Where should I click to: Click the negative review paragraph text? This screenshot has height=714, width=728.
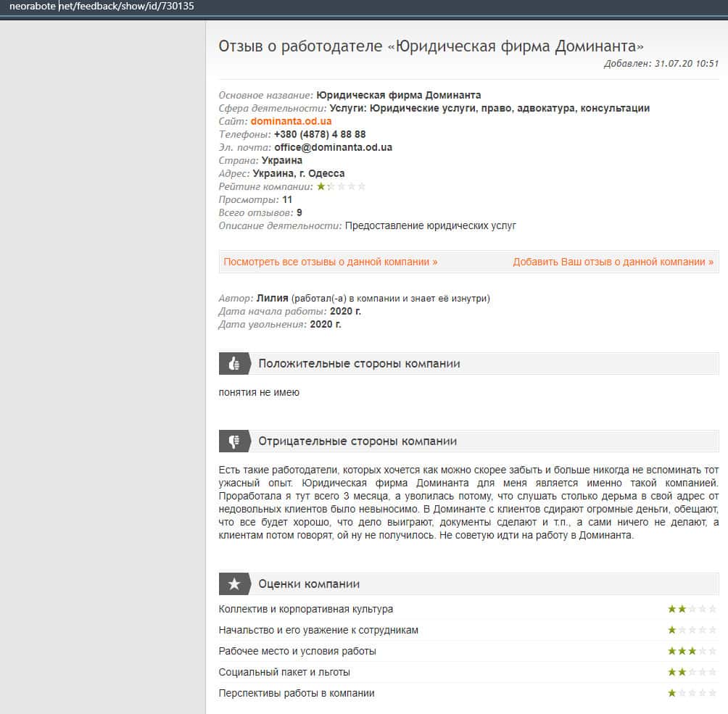coord(469,502)
